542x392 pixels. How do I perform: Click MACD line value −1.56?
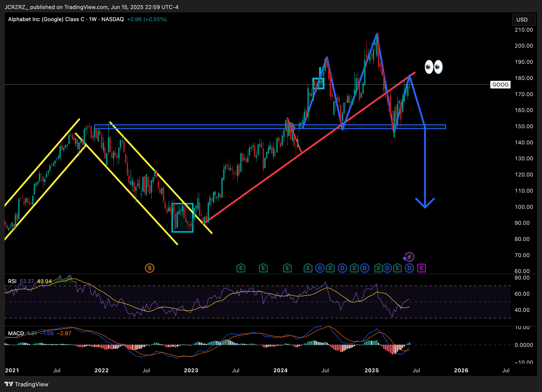pyautogui.click(x=47, y=333)
